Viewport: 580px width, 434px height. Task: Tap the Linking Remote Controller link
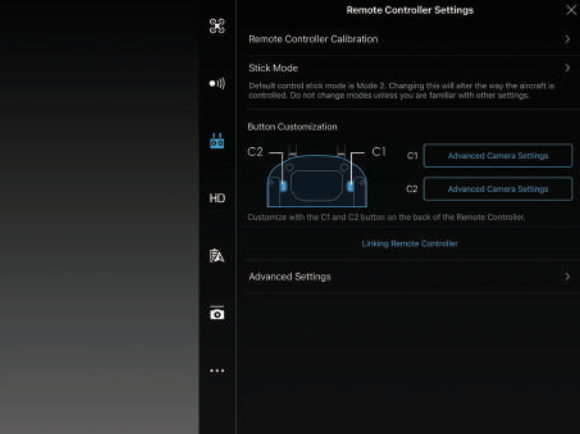click(x=409, y=244)
